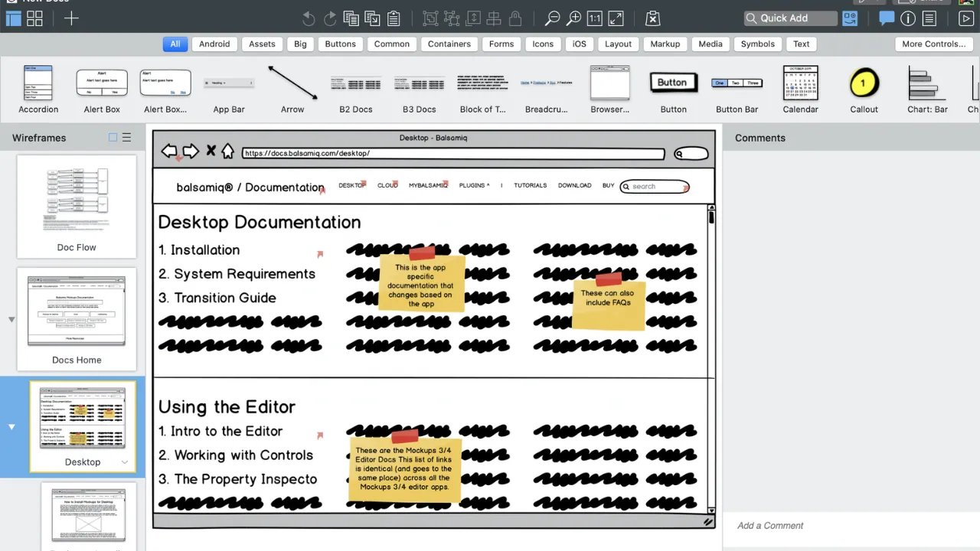Viewport: 980px width, 551px height.
Task: Click the zoom to fit icon
Action: pyautogui.click(x=616, y=18)
